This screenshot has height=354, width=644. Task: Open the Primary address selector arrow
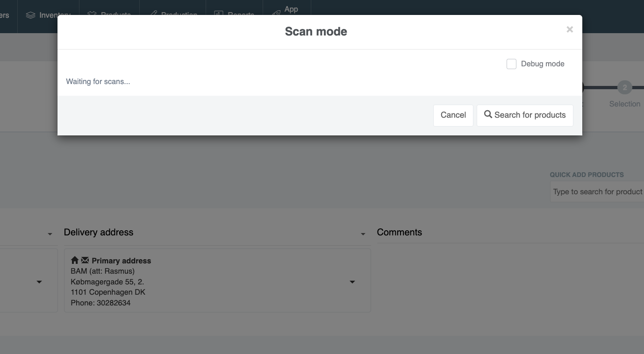tap(352, 282)
